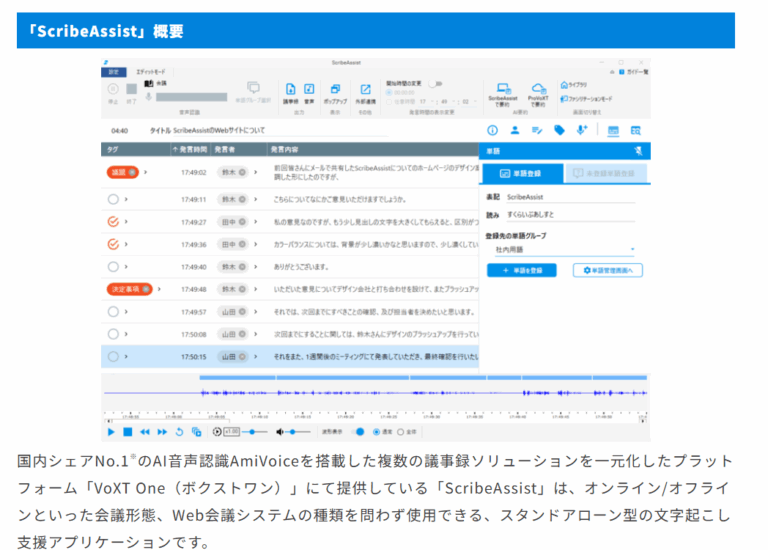Select the 00:00:00 start time radio button

coord(389,93)
